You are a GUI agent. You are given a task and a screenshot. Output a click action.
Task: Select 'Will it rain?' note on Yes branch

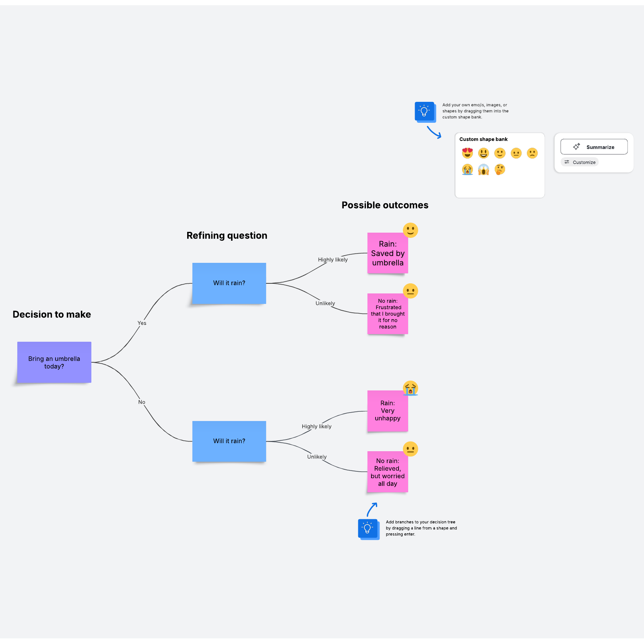tap(229, 283)
